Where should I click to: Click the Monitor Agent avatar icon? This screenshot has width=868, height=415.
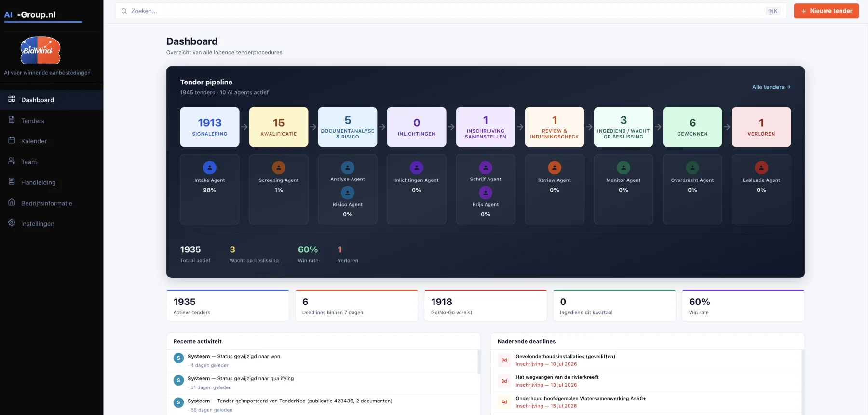click(624, 167)
